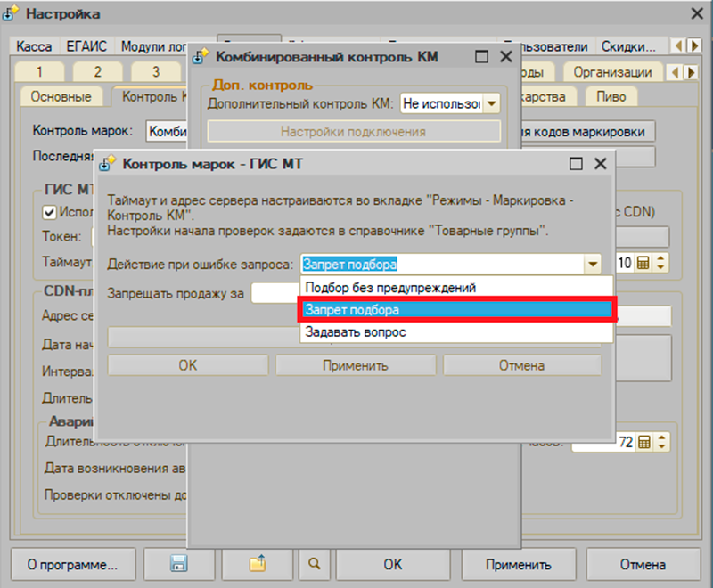The image size is (713, 588).
Task: Expand 'Дополнительный контроль КМ' dropdown
Action: (490, 104)
